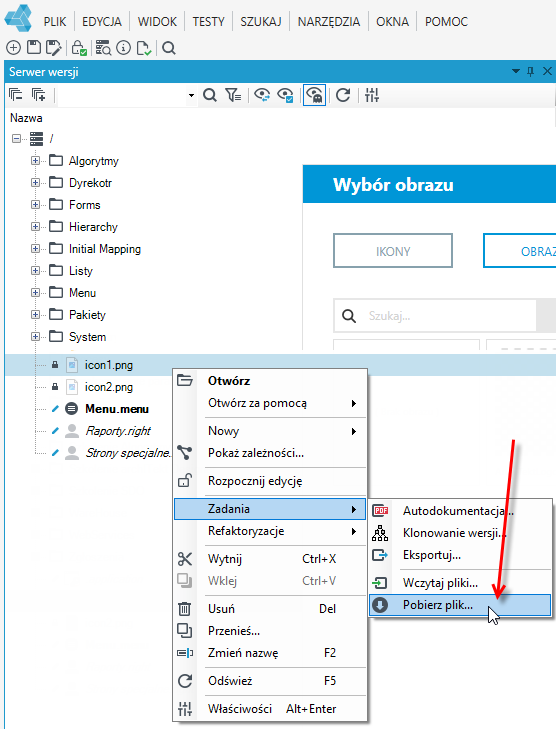Open the POMOC menu

click(446, 22)
